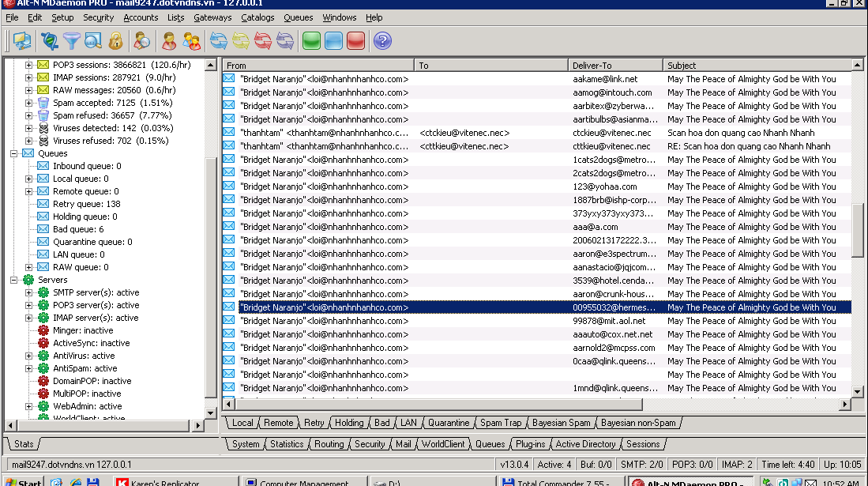Click the blue refresh arrows icon

tap(218, 41)
